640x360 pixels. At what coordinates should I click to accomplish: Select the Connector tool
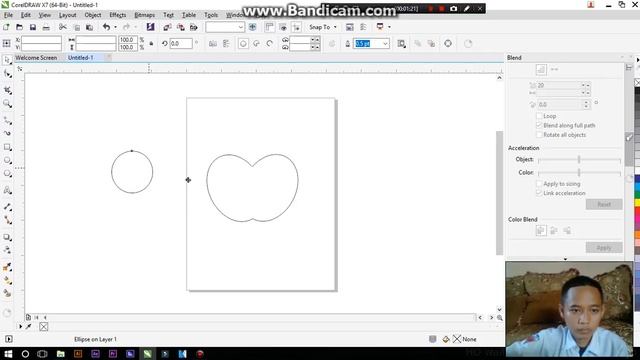(x=7, y=220)
